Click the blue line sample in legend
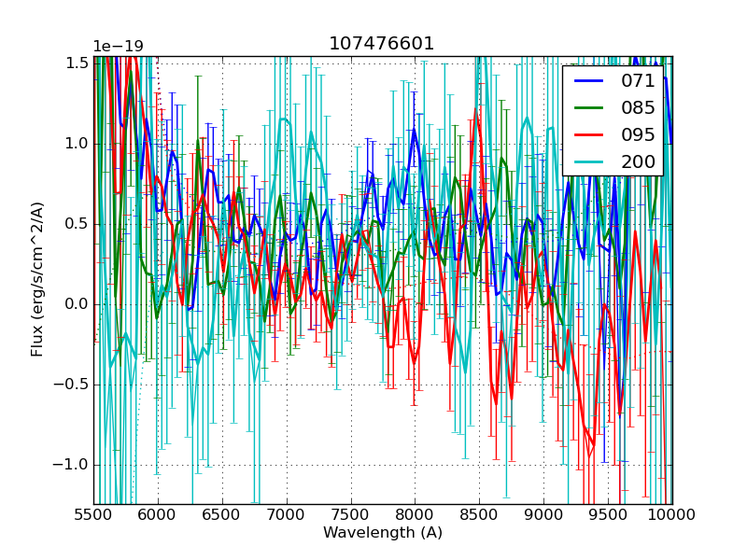Image resolution: width=747 pixels, height=560 pixels. click(x=588, y=81)
